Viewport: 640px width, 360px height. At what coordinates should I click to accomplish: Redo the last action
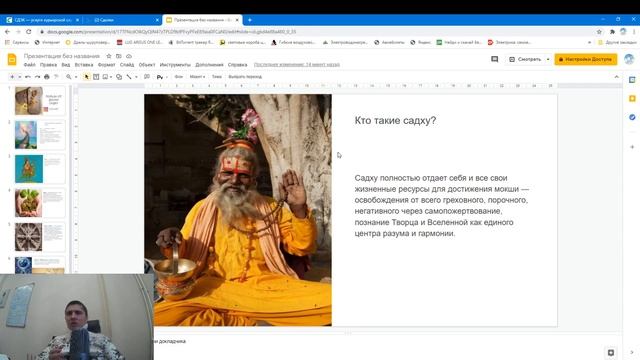click(x=37, y=77)
